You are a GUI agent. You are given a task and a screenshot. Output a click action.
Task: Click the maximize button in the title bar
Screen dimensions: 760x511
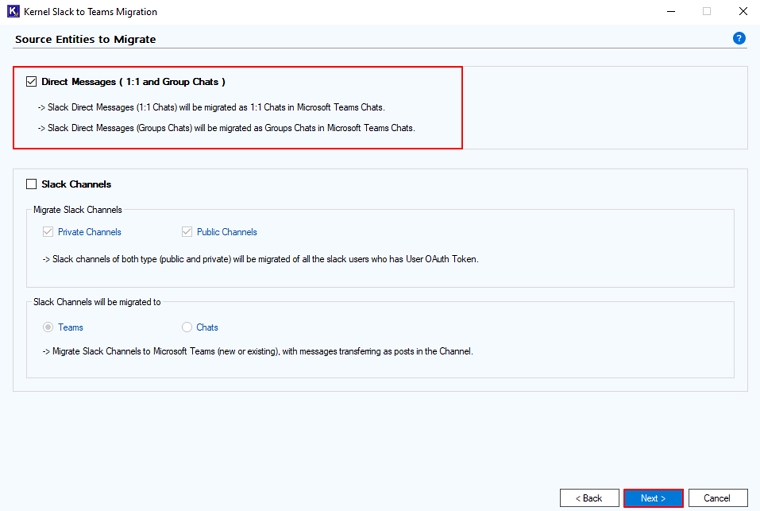click(707, 11)
